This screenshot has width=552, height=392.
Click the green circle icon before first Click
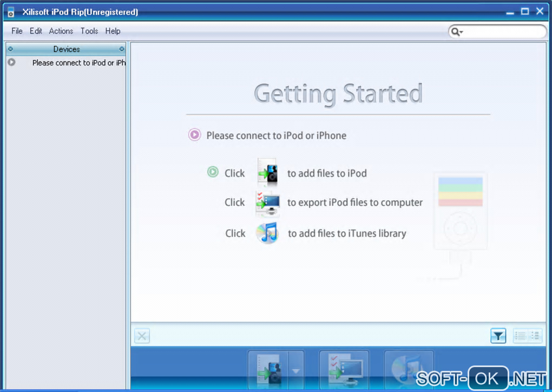click(213, 172)
